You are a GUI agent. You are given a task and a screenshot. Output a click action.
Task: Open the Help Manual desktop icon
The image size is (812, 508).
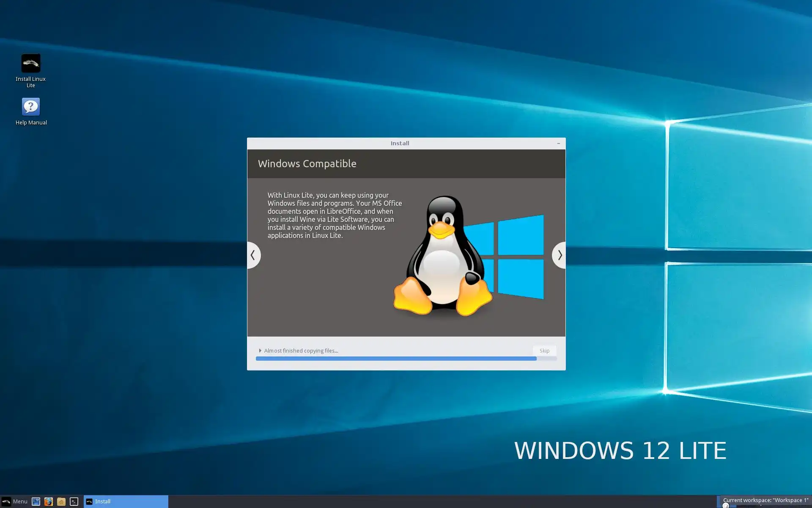30,107
